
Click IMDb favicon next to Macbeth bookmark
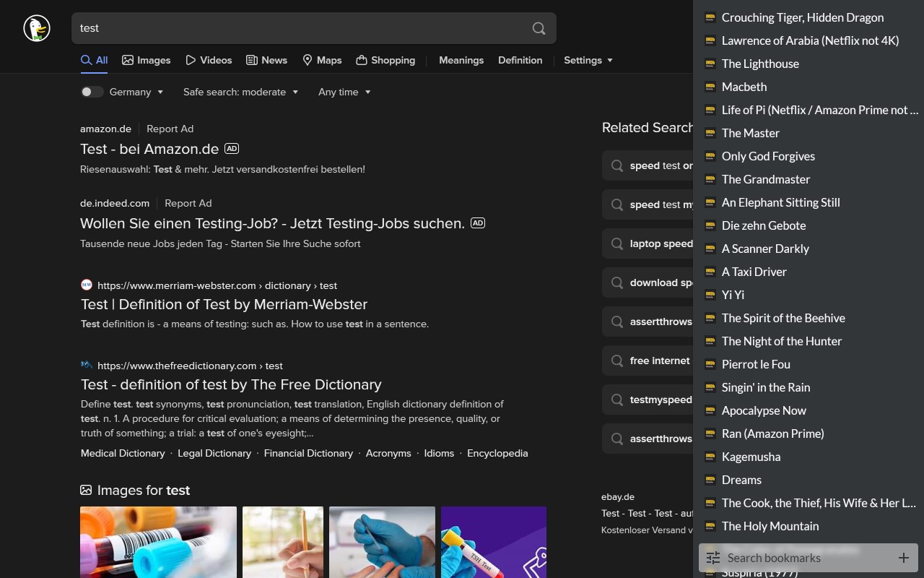tap(710, 87)
